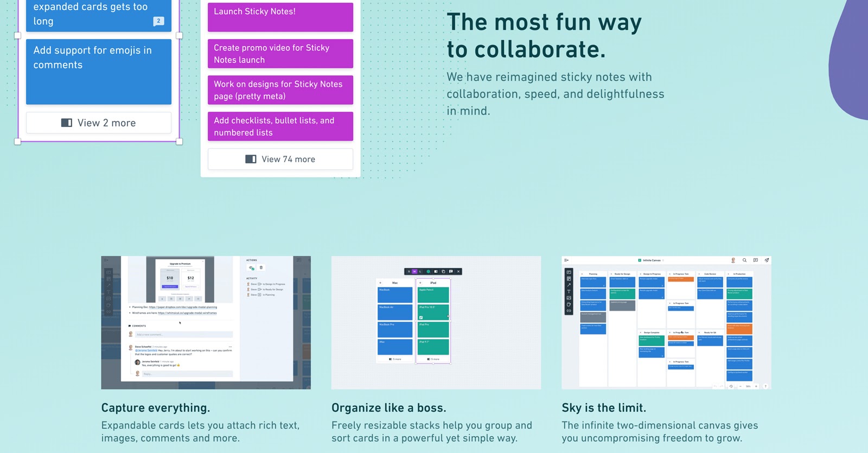This screenshot has width=868, height=453.
Task: Click the search magnifier icon in canvas header
Action: [x=744, y=260]
